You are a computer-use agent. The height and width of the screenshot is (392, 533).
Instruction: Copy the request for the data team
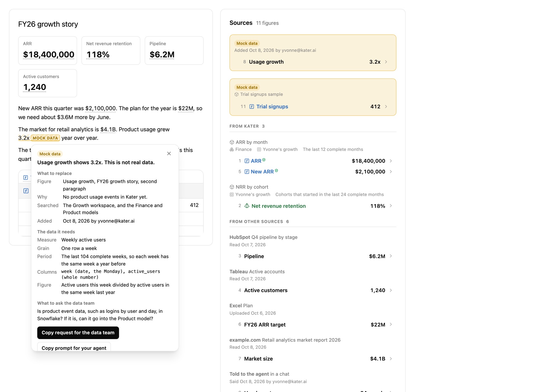[78, 333]
